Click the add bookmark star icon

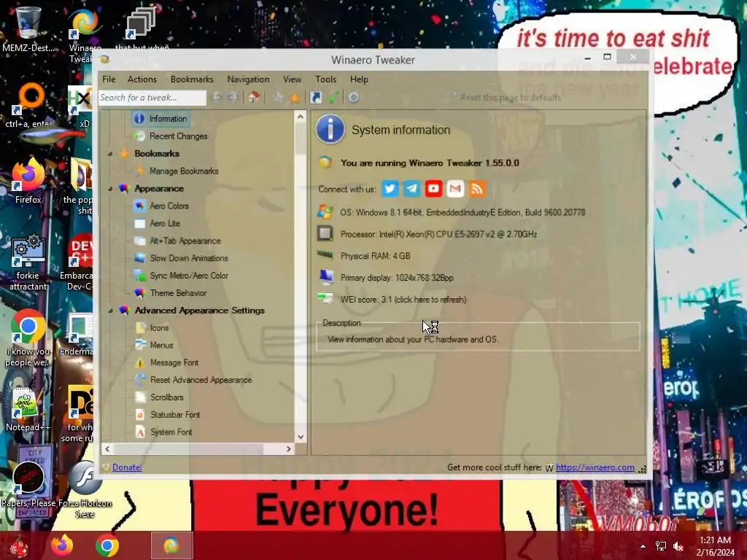277,98
